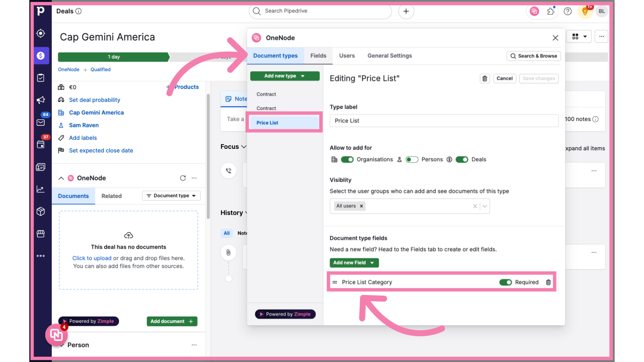Click the Search Pipedrive field

click(320, 11)
